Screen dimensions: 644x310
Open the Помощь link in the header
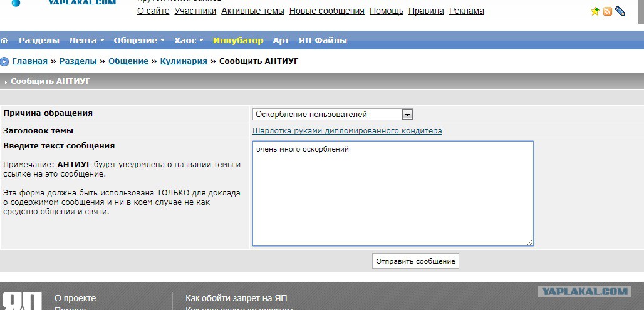[387, 11]
